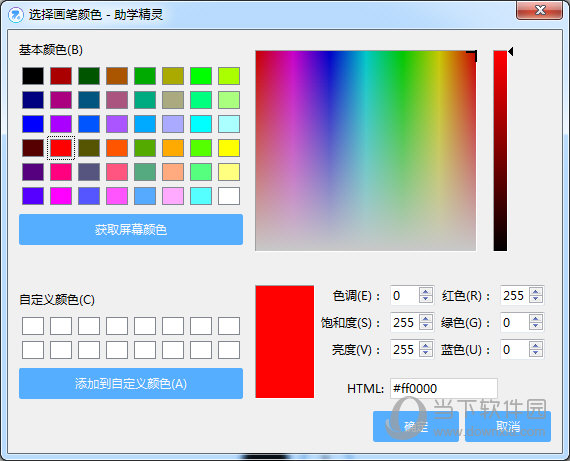Screen dimensions: 570x461
Task: Pick the dark red swatch next to black
Action: 61,76
